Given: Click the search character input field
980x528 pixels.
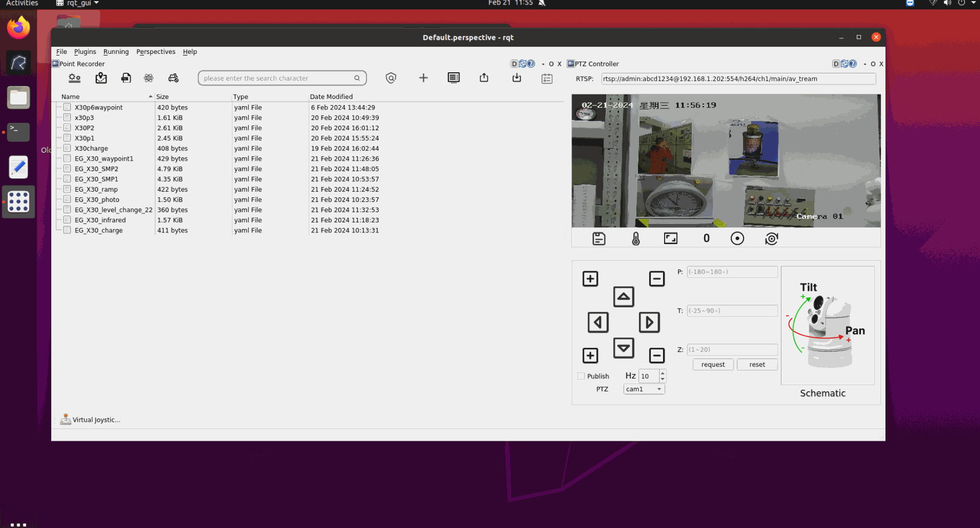Looking at the screenshot, I should (277, 78).
